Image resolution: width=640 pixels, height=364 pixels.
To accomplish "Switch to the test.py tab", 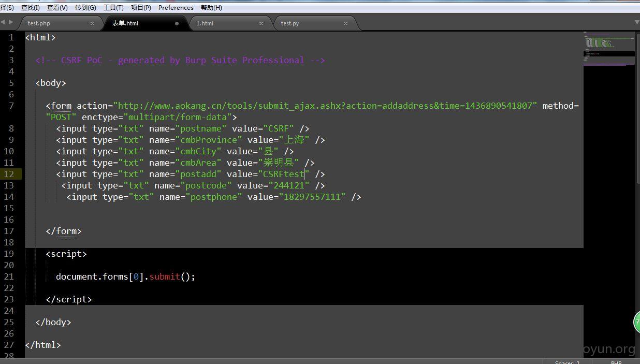I will [x=290, y=23].
